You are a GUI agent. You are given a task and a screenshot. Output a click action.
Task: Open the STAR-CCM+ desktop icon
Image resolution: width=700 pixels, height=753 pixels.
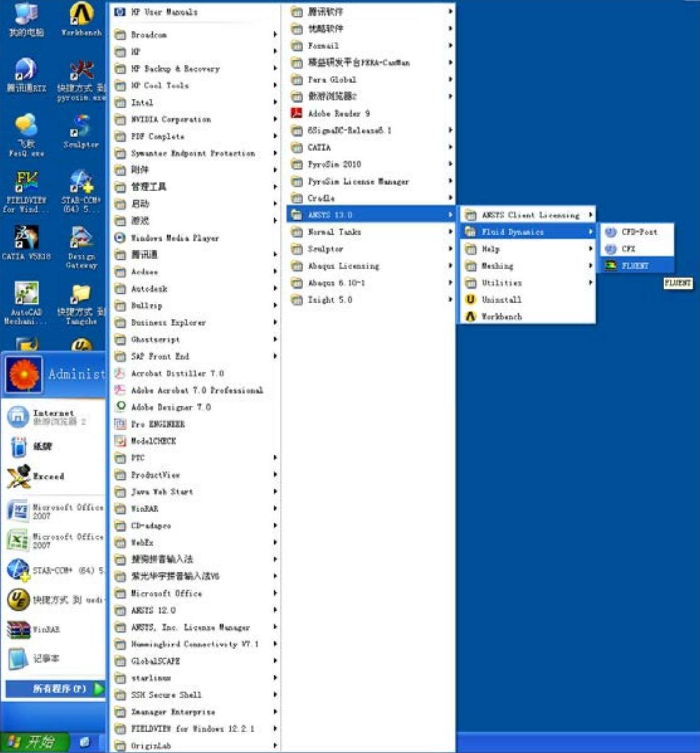[x=81, y=192]
